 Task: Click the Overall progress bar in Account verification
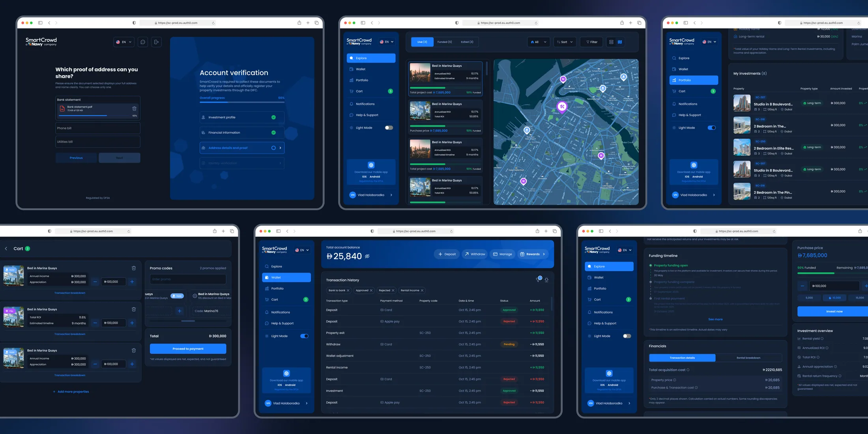click(242, 102)
